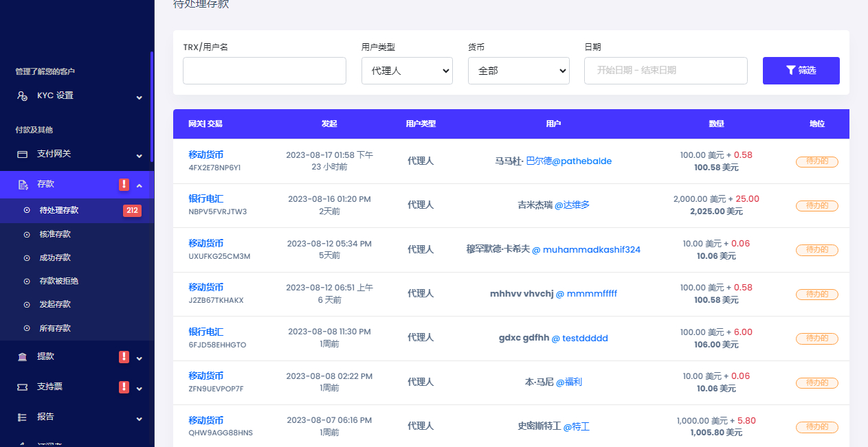Open the 货币 dropdown showing 全部
The width and height of the screenshot is (868, 447).
518,71
